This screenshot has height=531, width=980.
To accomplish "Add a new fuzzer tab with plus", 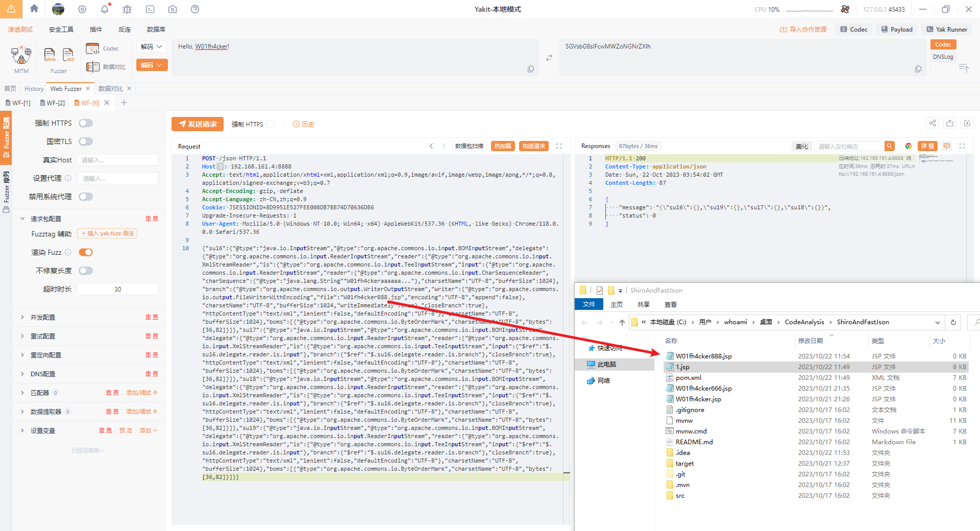I will pos(124,103).
